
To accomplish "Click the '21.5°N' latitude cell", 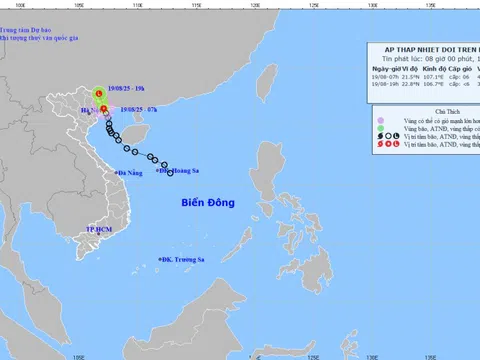I will click(x=410, y=77).
